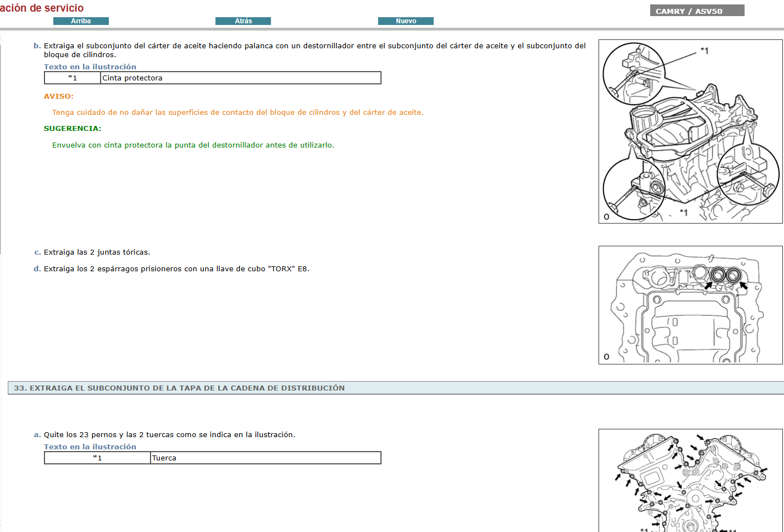Click the Nuevo button
The image size is (784, 532).
tap(405, 21)
